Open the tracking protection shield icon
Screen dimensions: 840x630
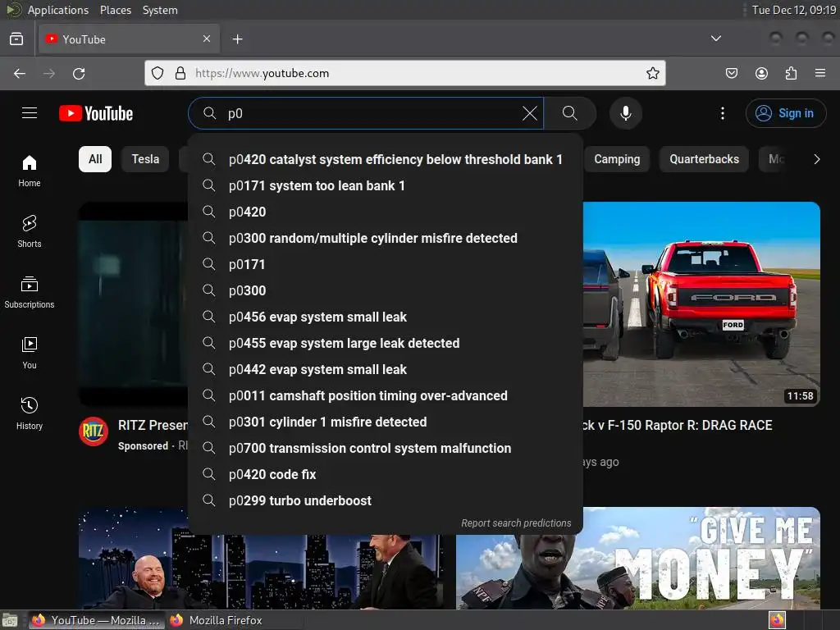tap(157, 73)
